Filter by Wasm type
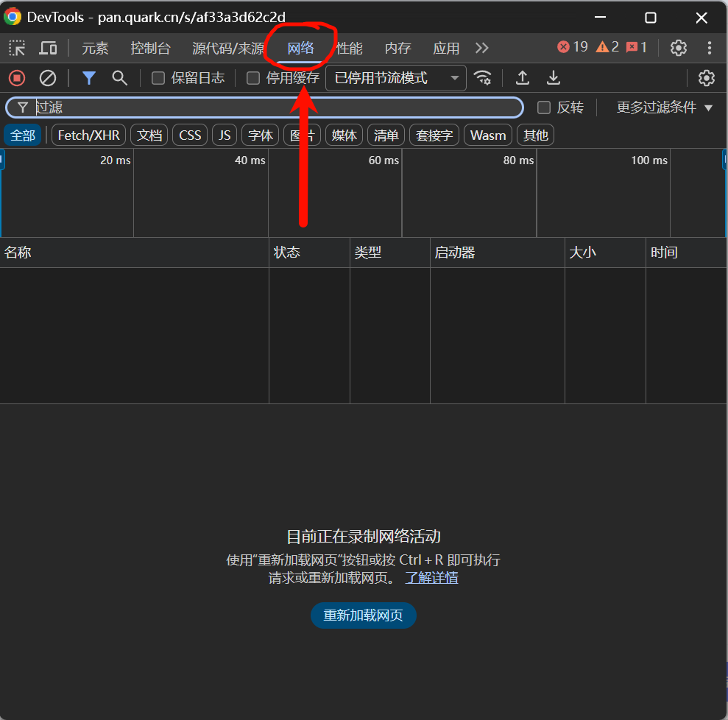 488,135
